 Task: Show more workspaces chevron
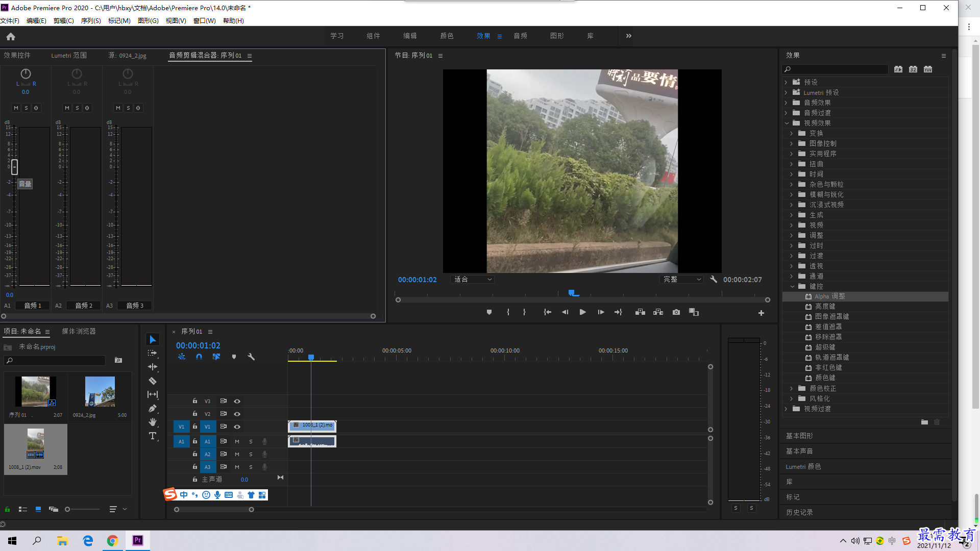tap(629, 36)
